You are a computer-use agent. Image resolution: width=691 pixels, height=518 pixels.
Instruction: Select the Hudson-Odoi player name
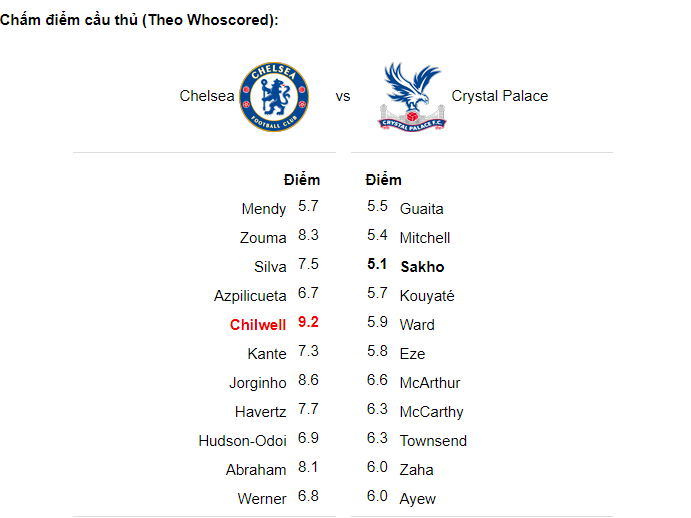(243, 441)
